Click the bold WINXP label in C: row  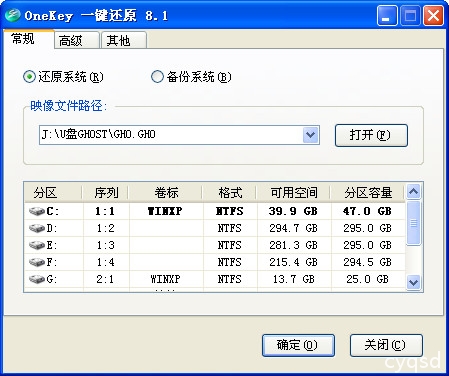point(165,211)
